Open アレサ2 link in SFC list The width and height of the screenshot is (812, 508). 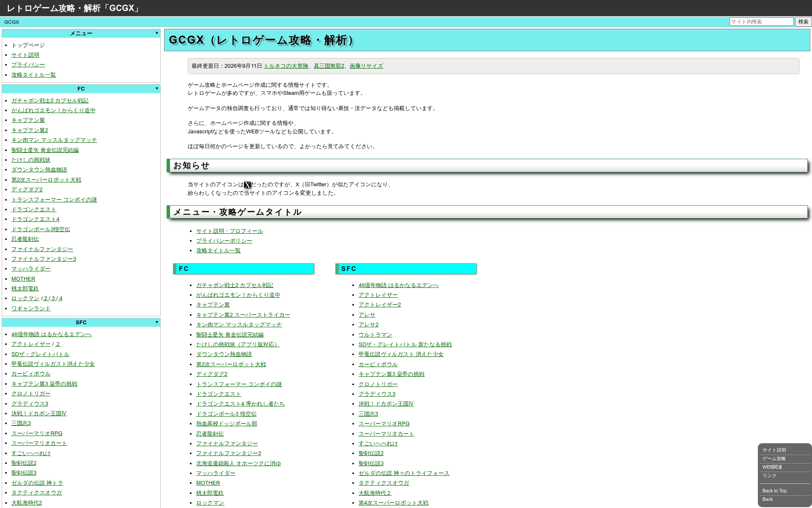(369, 325)
